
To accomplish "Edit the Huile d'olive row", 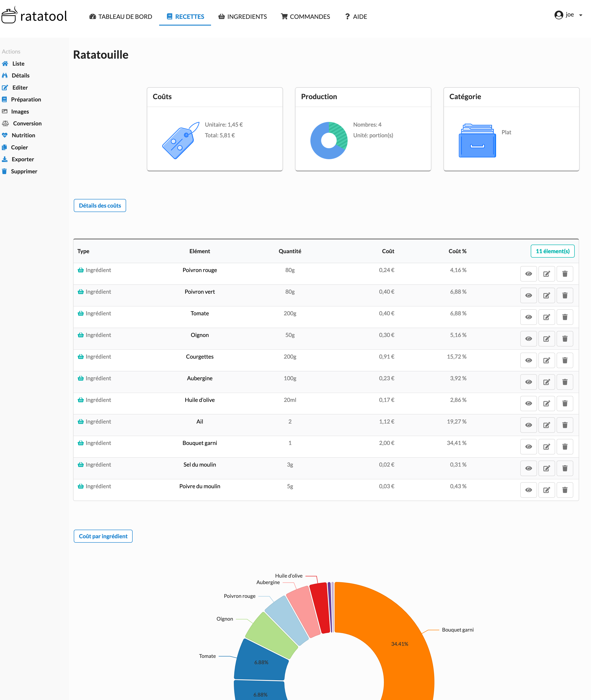I will pyautogui.click(x=546, y=404).
